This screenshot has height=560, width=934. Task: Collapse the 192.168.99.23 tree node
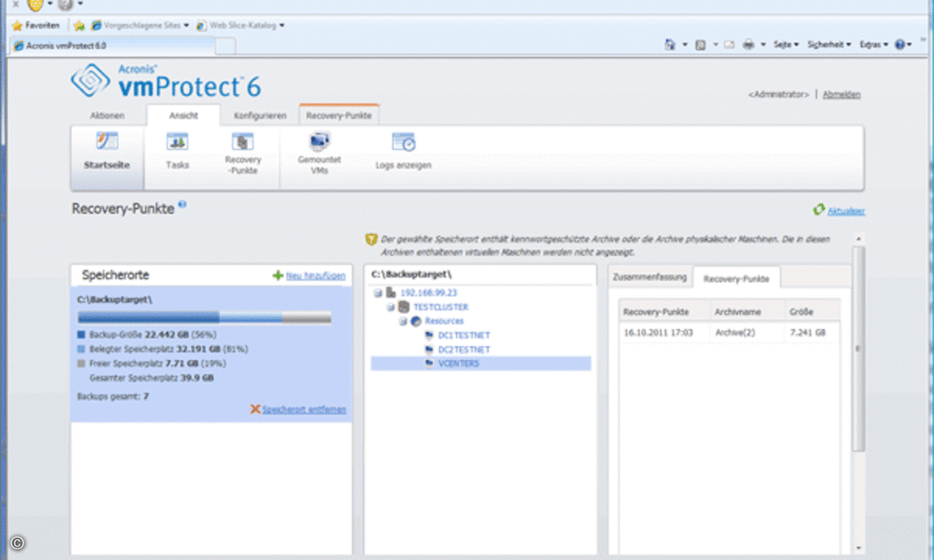pyautogui.click(x=378, y=293)
